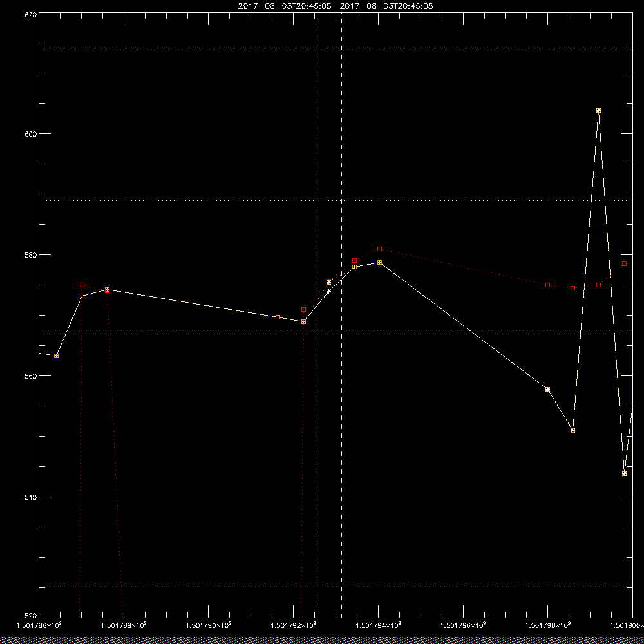
Task: Click the x-axis label 1.501790×10⁹
Action: pos(209,625)
